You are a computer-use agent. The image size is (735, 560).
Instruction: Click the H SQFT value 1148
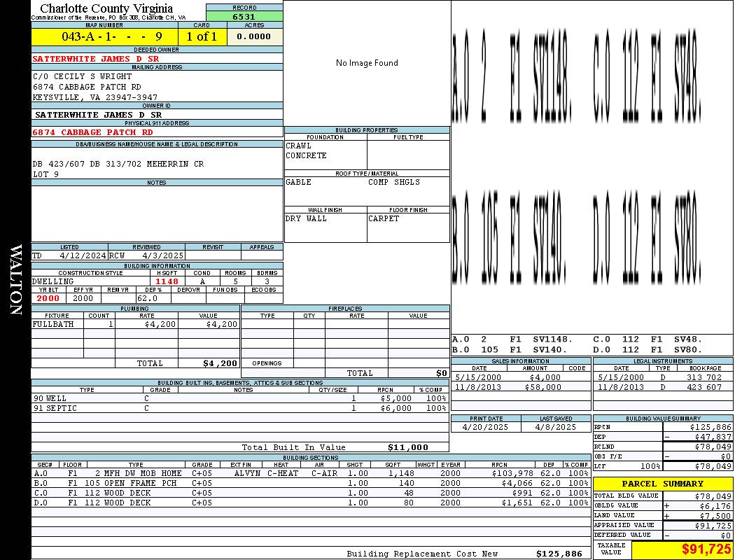tap(167, 281)
